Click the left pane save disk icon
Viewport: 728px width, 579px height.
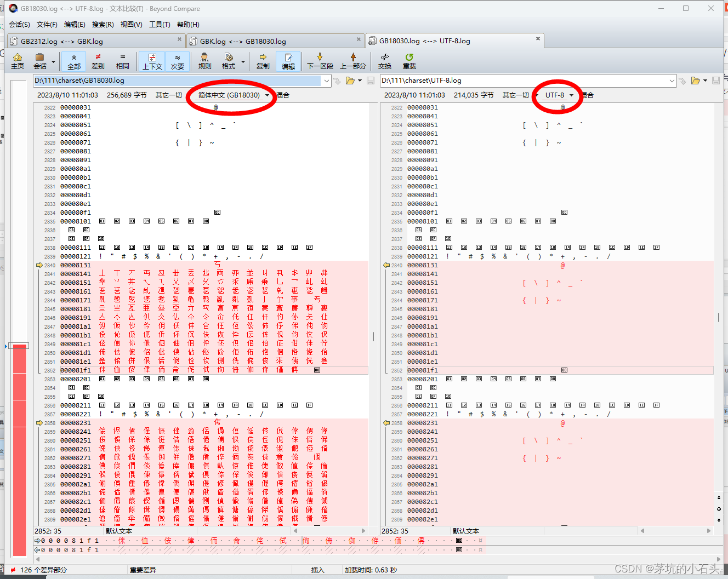[371, 81]
